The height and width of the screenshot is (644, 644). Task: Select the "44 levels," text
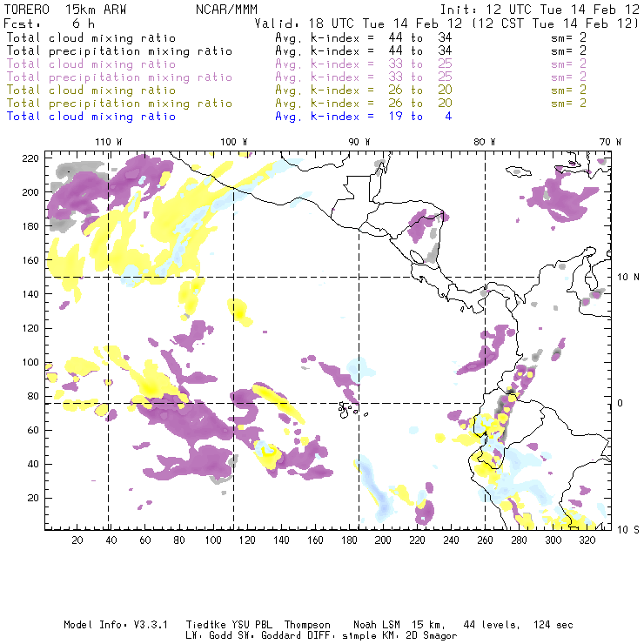click(x=492, y=625)
